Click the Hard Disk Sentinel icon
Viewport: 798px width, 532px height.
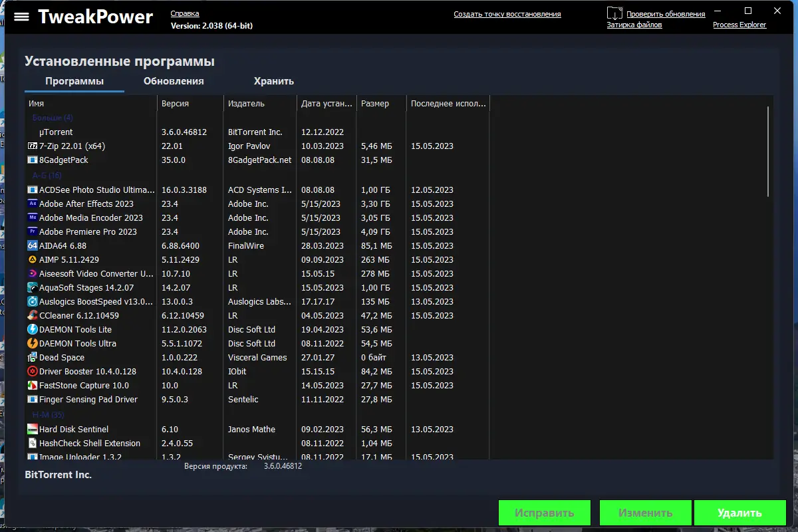coord(33,430)
